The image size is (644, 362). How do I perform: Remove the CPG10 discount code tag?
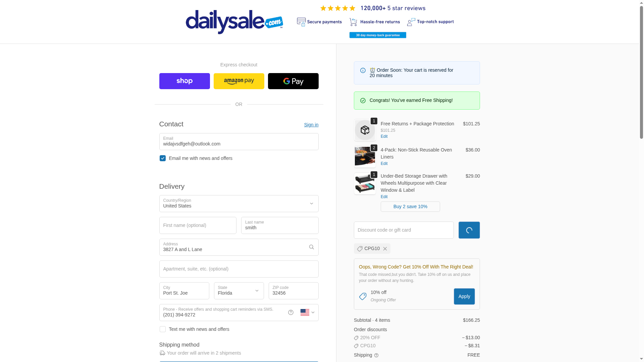click(385, 249)
